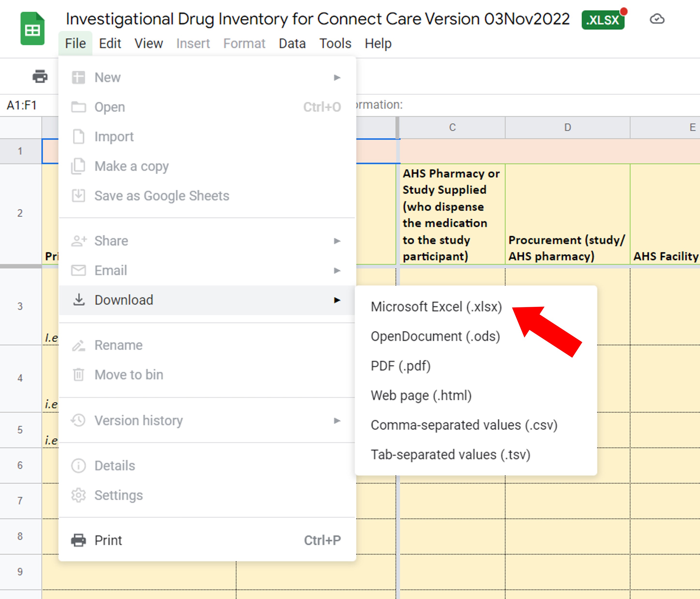Click the Settings gear icon

point(78,495)
